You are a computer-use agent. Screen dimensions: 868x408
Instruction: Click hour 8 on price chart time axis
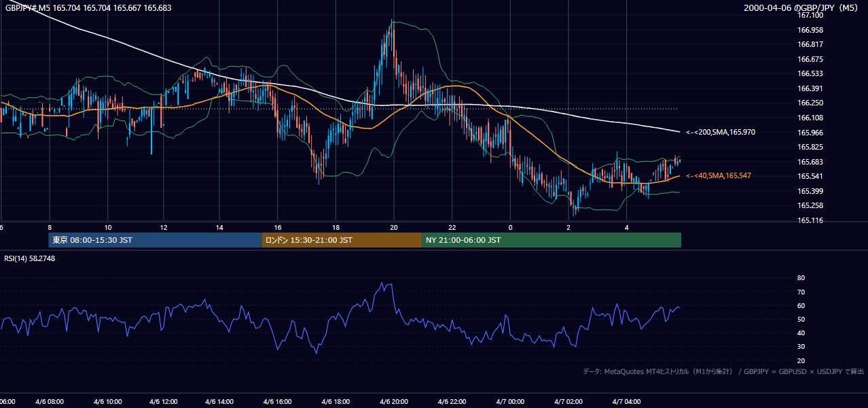[x=50, y=227]
